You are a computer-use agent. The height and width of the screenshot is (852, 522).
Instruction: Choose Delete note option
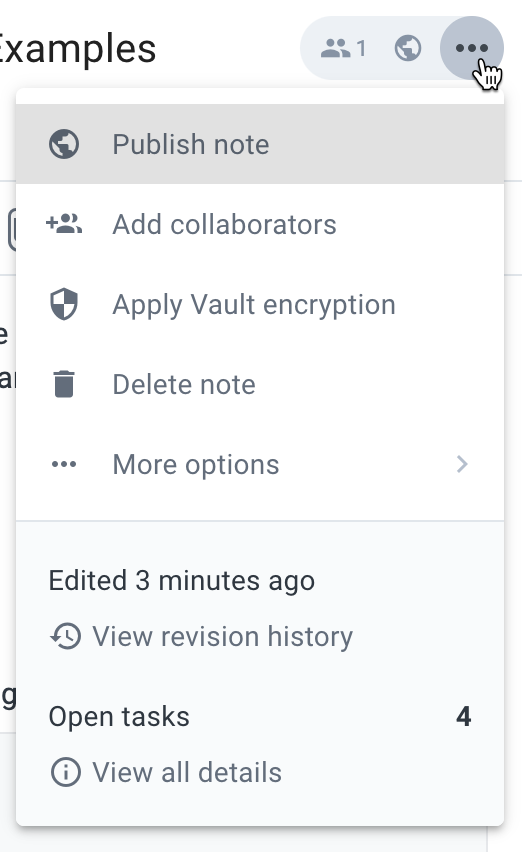pos(260,384)
